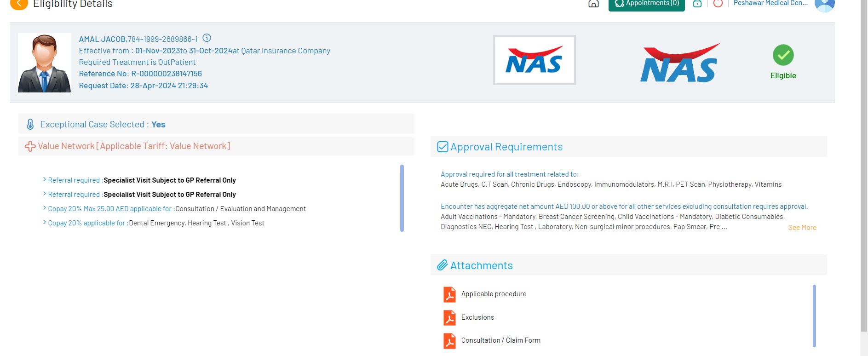Click the Value Network Applicable Tariff heading
Screen dimensions: 868x356
pos(134,146)
